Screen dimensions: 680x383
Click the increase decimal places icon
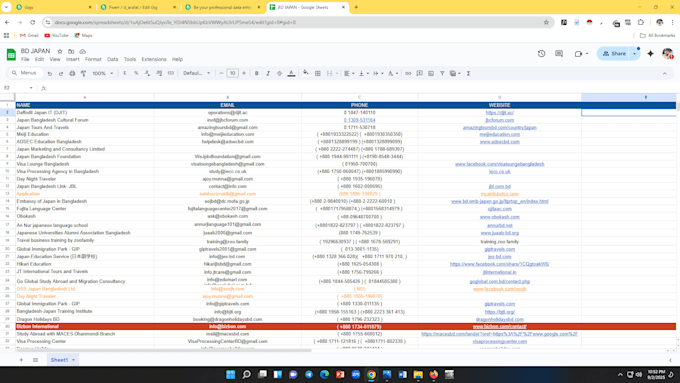click(x=159, y=73)
